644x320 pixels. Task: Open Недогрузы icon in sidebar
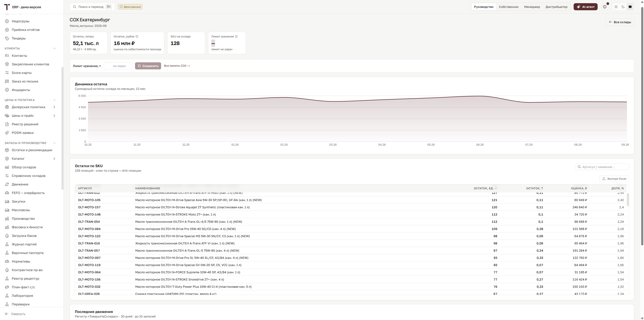tap(7, 21)
